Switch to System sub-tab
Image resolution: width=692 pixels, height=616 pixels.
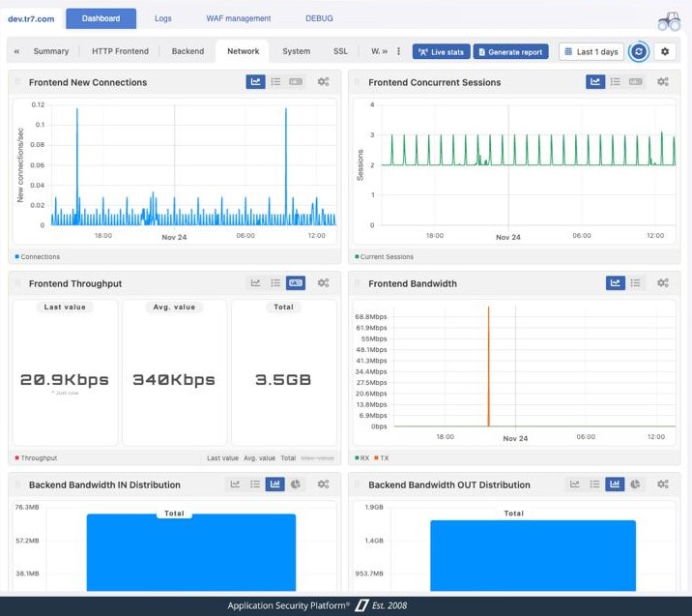pos(296,51)
